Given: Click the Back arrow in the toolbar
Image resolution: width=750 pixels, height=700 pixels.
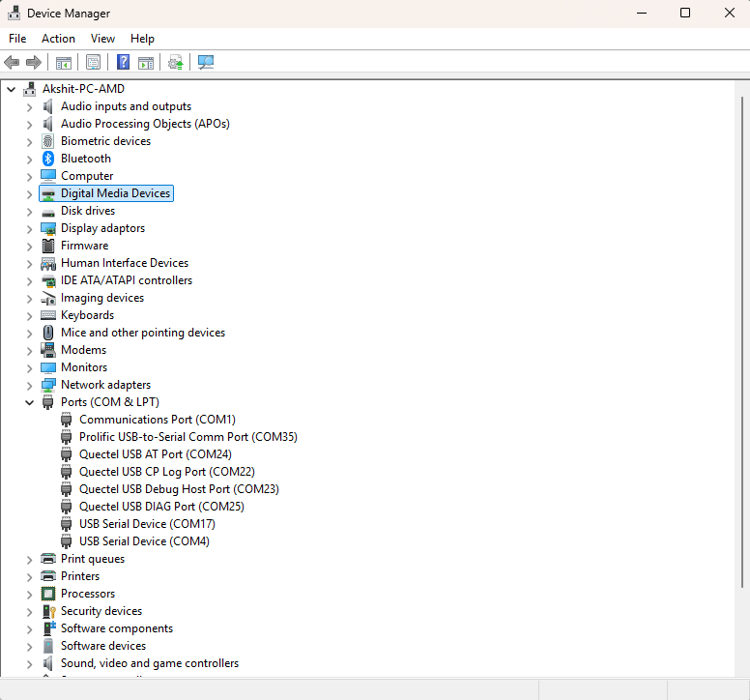Looking at the screenshot, I should (x=12, y=63).
